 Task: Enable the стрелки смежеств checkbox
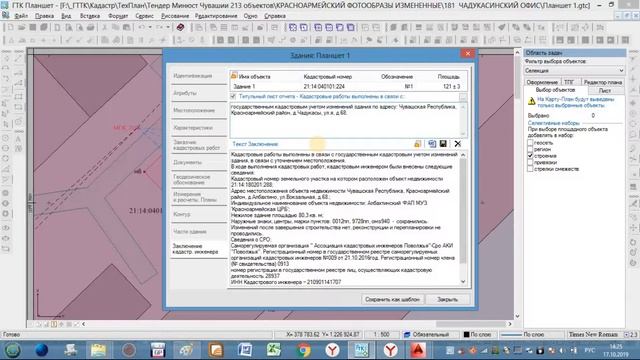(x=530, y=169)
